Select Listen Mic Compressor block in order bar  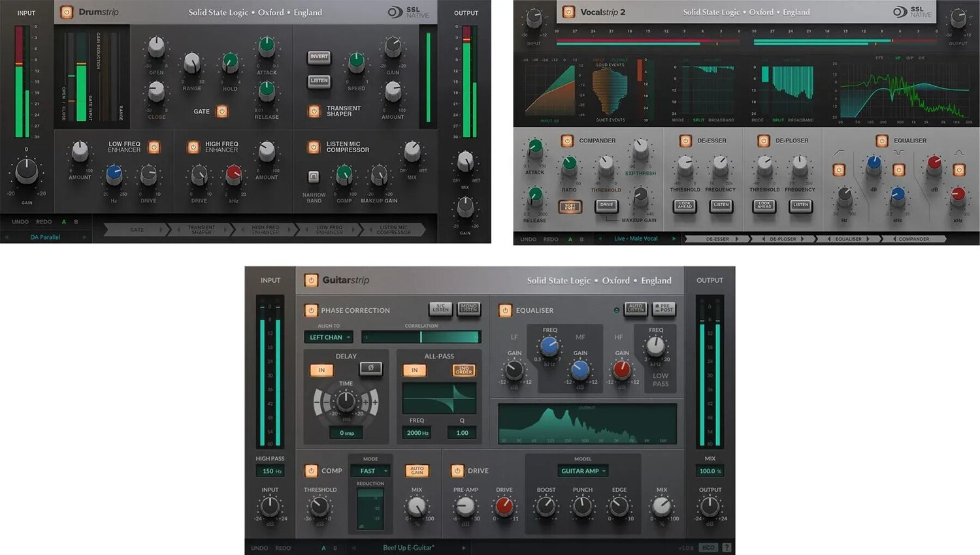pos(393,230)
